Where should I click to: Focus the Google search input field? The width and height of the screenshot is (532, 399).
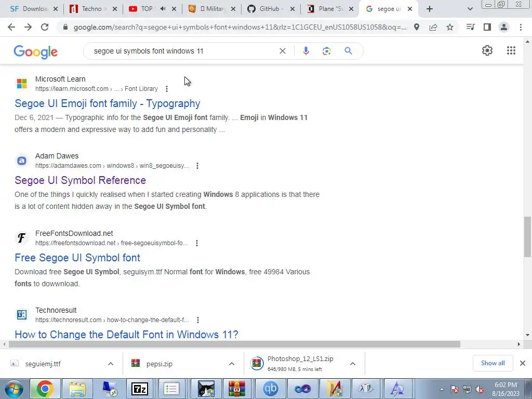click(x=183, y=51)
